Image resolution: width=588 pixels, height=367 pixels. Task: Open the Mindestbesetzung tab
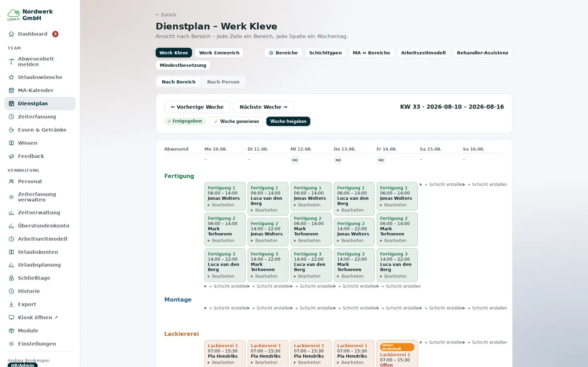(183, 66)
